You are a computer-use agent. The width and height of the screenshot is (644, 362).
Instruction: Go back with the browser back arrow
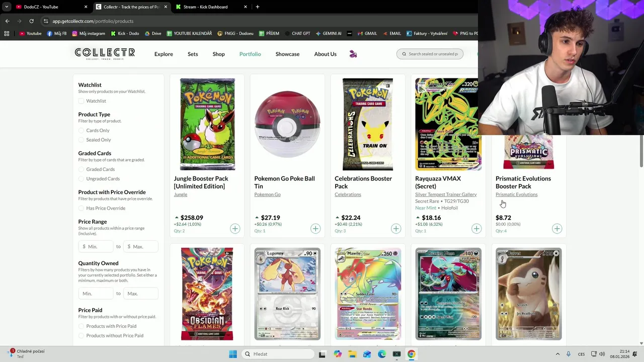pyautogui.click(x=7, y=21)
